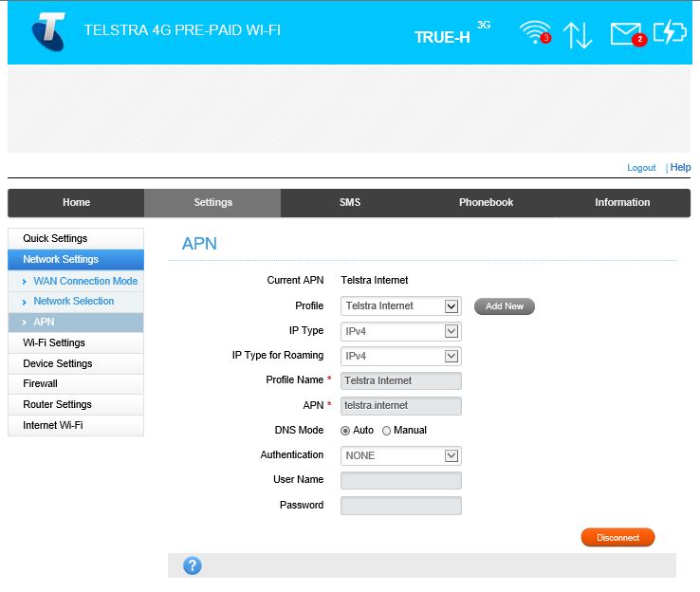Viewport: 700px width, 592px height.
Task: Click the Current APN value Telstra Internet
Action: (x=375, y=281)
